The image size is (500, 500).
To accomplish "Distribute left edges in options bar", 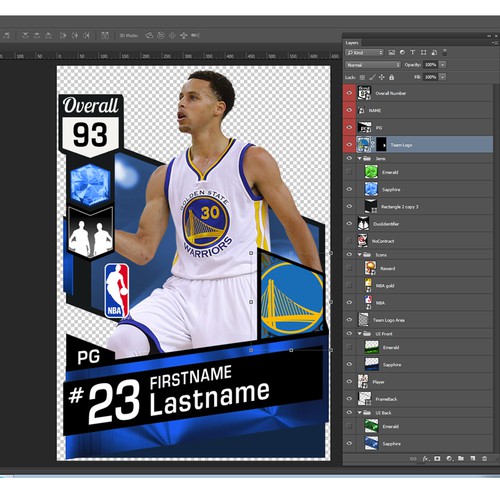I will tap(63, 35).
